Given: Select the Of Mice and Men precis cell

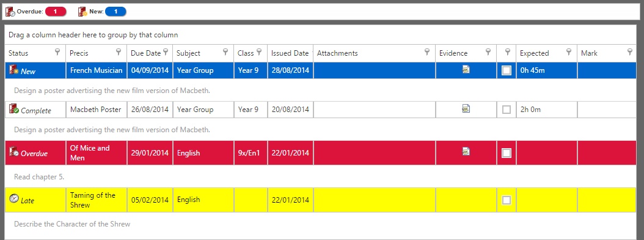Looking at the screenshot, I should 97,152.
